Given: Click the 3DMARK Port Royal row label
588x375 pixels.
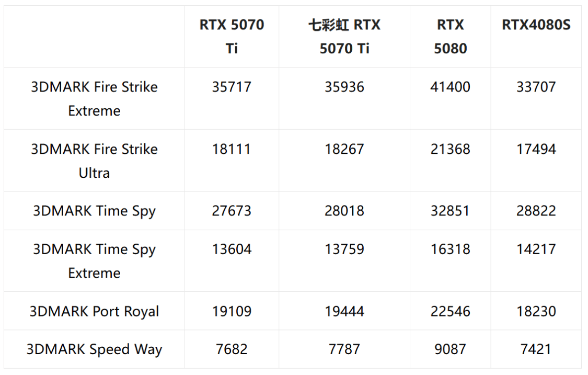Looking at the screenshot, I should tap(94, 311).
